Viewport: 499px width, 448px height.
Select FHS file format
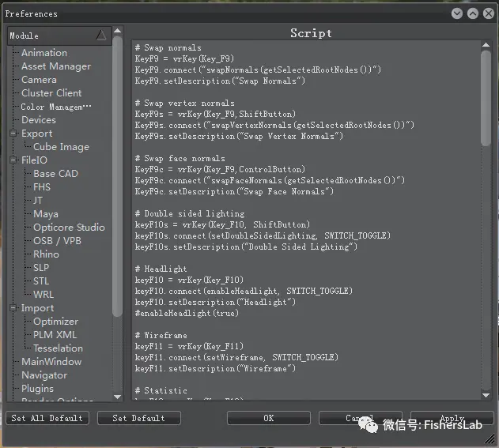click(42, 187)
